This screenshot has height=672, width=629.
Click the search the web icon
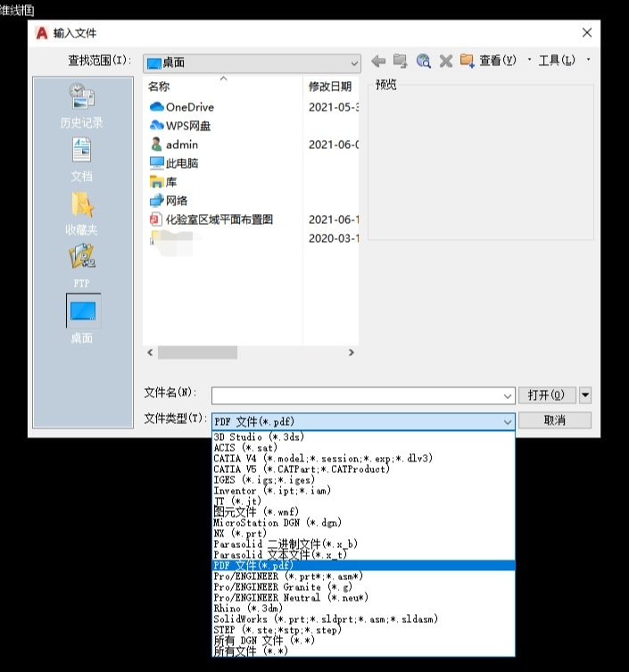coord(423,61)
